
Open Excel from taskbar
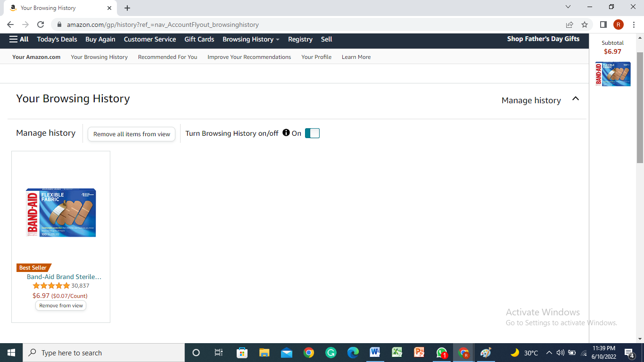(397, 353)
